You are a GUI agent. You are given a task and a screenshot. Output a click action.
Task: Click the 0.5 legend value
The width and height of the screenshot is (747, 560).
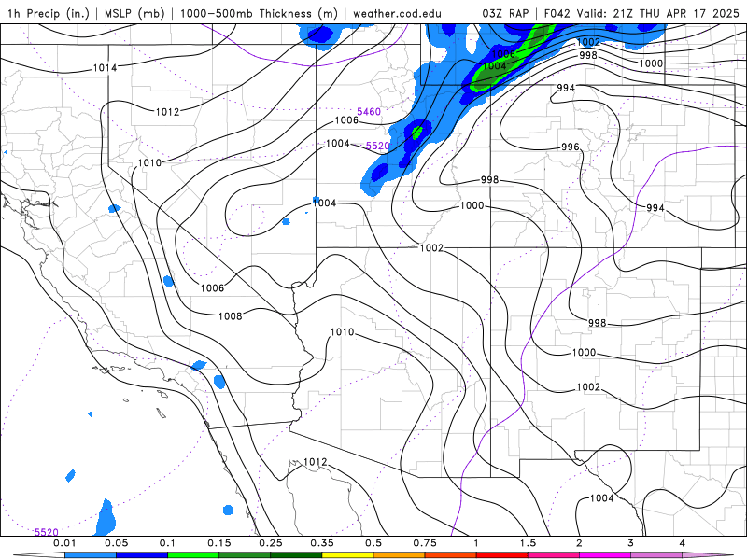[373, 543]
